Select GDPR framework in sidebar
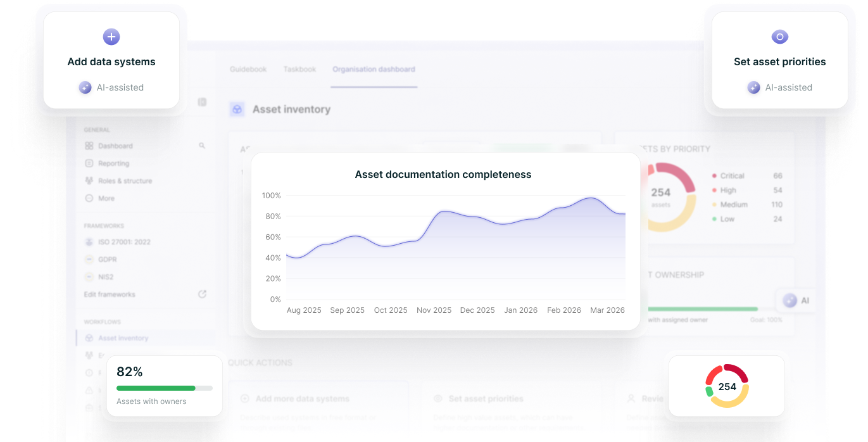 pos(108,259)
